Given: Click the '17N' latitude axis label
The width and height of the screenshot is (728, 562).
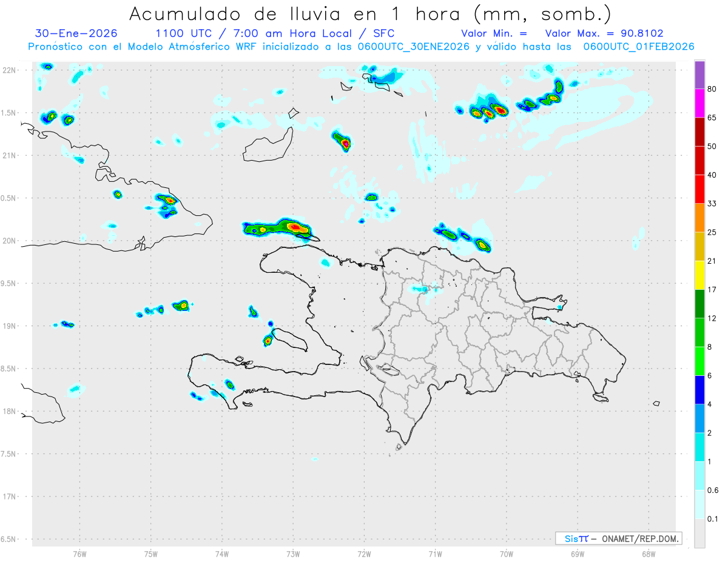Looking at the screenshot, I should (x=8, y=497).
